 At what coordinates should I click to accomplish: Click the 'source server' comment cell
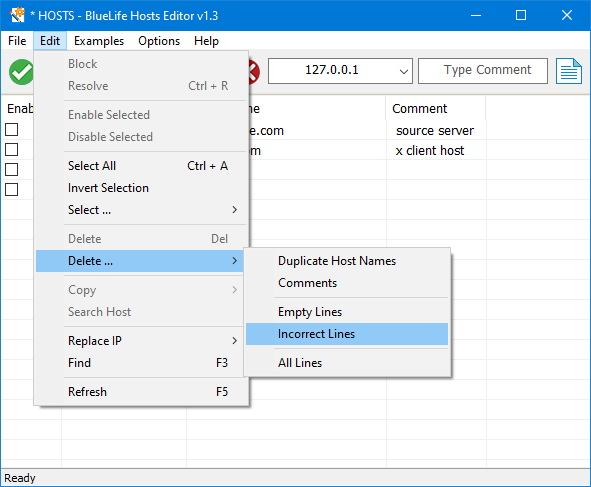435,130
